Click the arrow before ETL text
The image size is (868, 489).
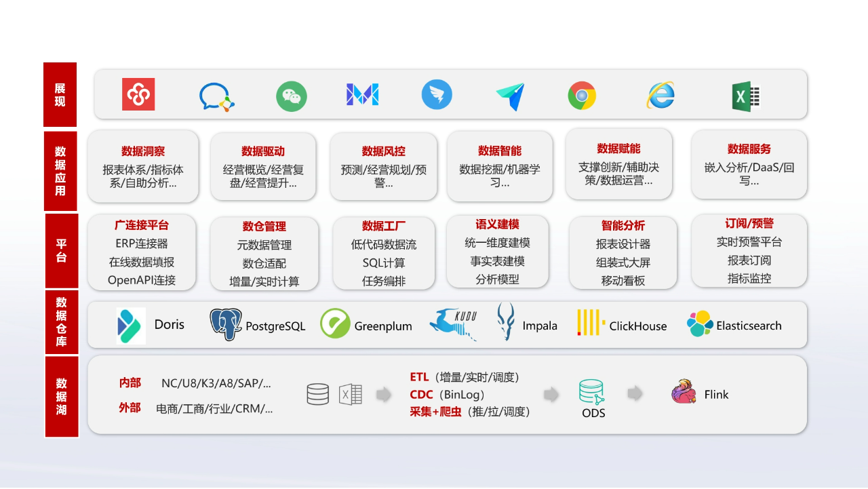[384, 395]
